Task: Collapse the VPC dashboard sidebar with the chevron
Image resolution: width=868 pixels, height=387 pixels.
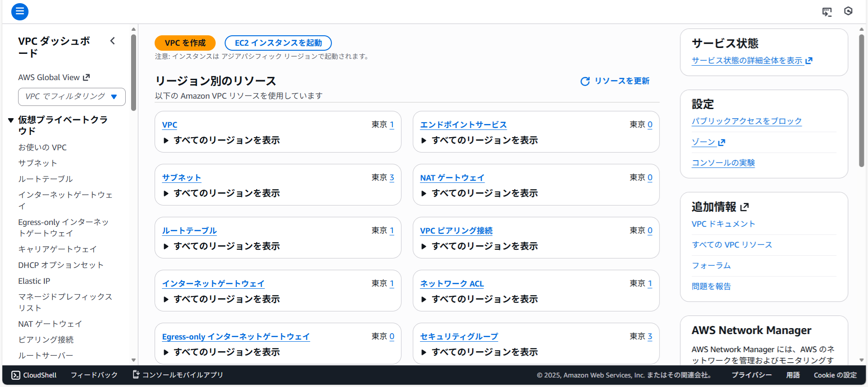Action: coord(113,41)
